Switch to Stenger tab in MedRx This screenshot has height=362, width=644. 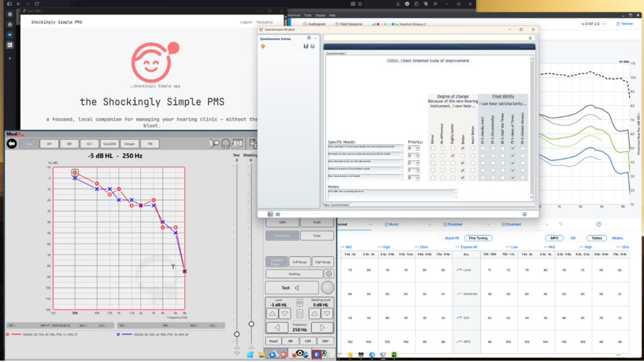pyautogui.click(x=130, y=144)
